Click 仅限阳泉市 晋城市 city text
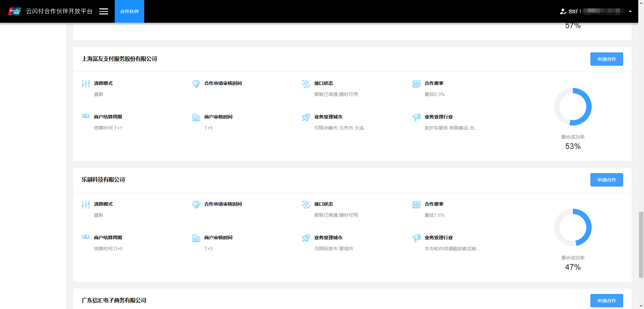 pos(334,249)
